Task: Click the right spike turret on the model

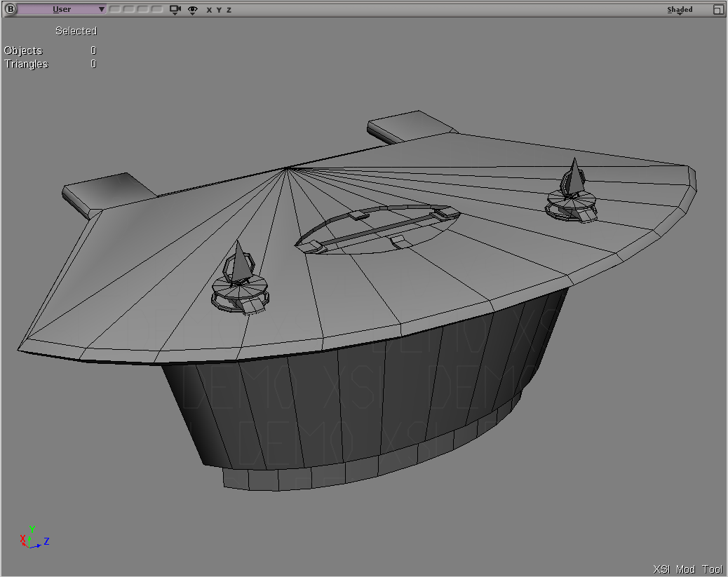Action: pos(572,191)
